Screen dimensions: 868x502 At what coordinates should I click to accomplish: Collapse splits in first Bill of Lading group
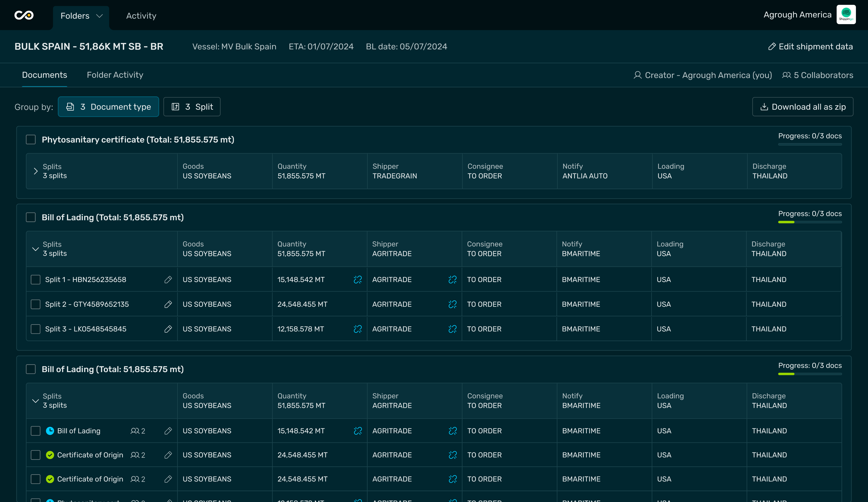pyautogui.click(x=35, y=249)
